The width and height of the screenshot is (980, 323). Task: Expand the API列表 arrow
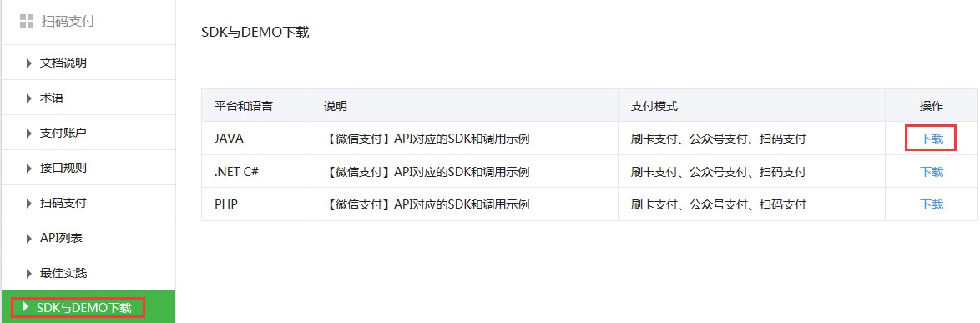28,238
